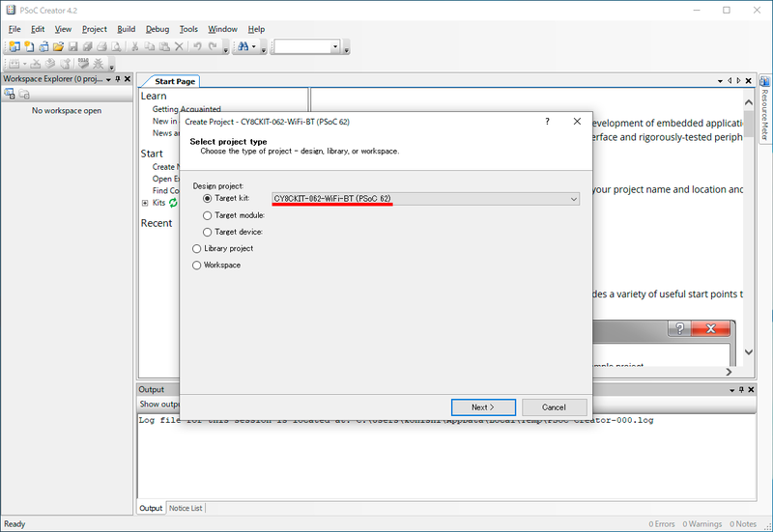Viewport: 773px width, 532px height.
Task: Click the Paste toolbar icon
Action: [x=164, y=46]
